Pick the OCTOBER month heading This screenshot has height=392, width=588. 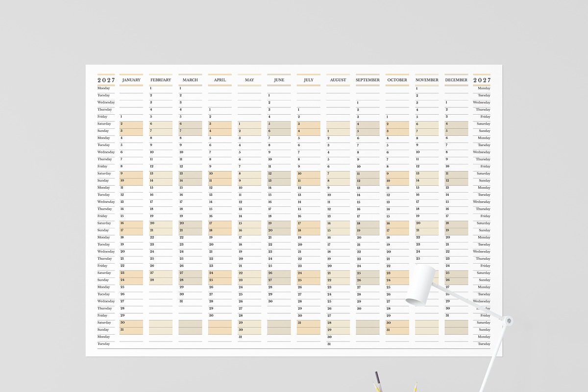click(x=397, y=80)
